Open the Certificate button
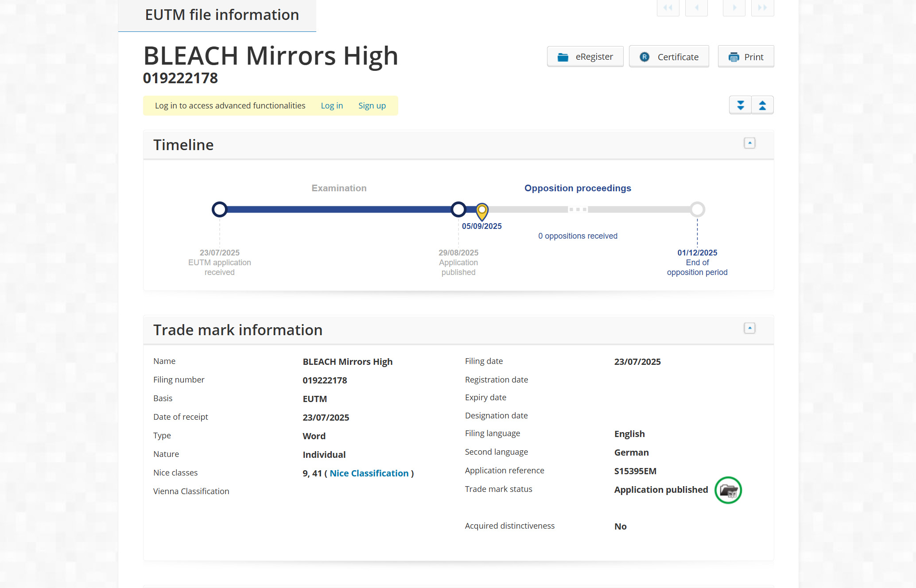 [x=669, y=57]
